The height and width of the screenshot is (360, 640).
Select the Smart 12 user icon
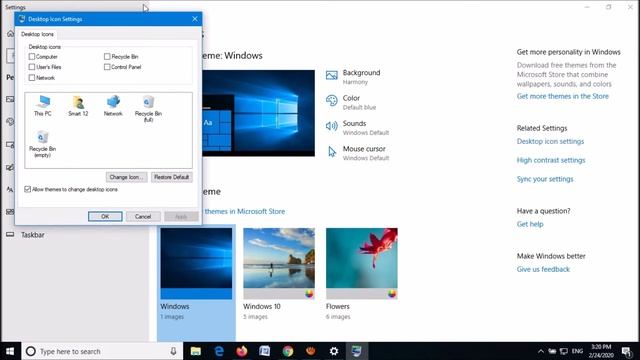78,106
